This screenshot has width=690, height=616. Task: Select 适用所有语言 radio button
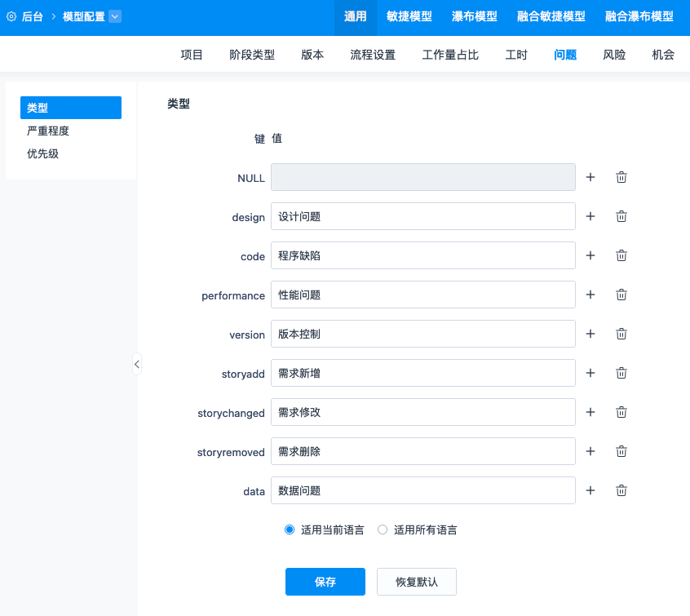click(383, 530)
